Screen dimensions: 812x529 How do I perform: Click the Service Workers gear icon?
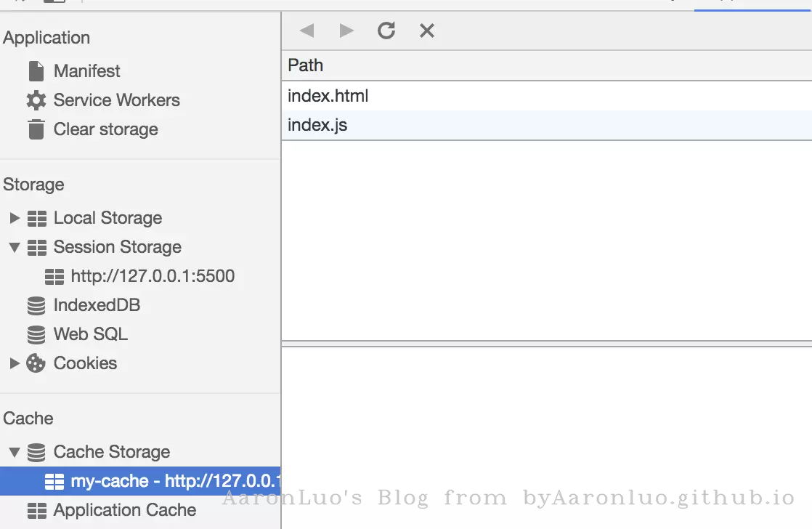36,100
